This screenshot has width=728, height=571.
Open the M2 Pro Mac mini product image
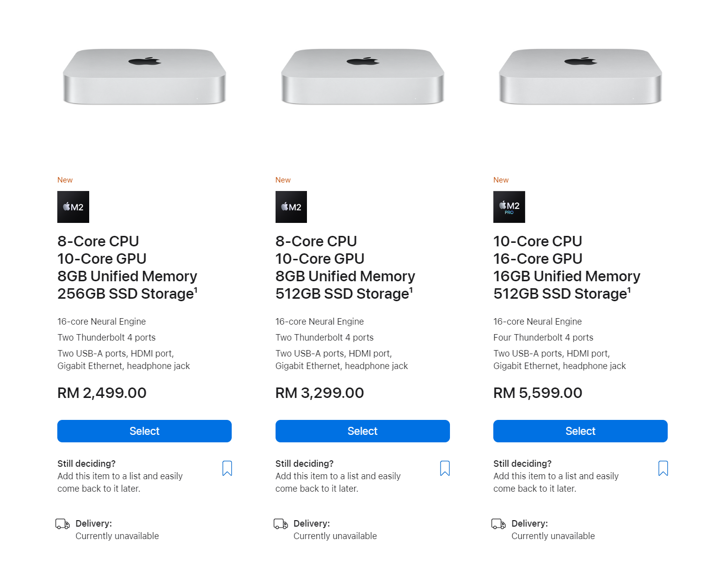[581, 76]
